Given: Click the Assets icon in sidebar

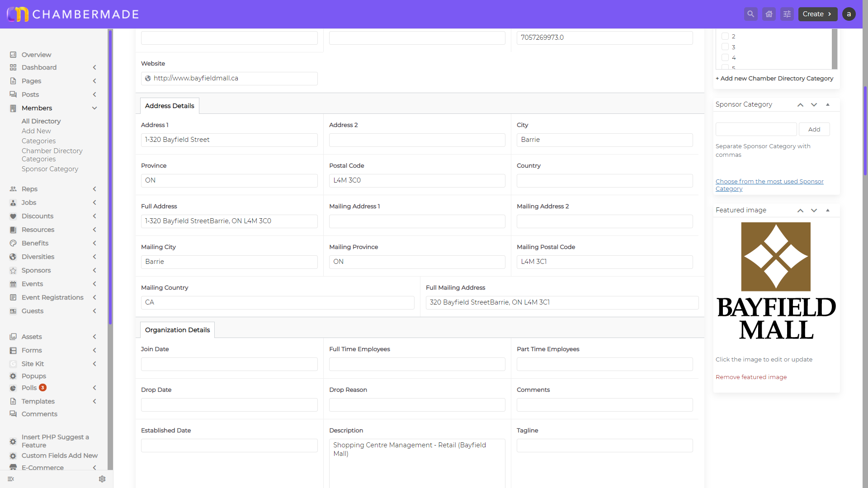Looking at the screenshot, I should click(13, 337).
